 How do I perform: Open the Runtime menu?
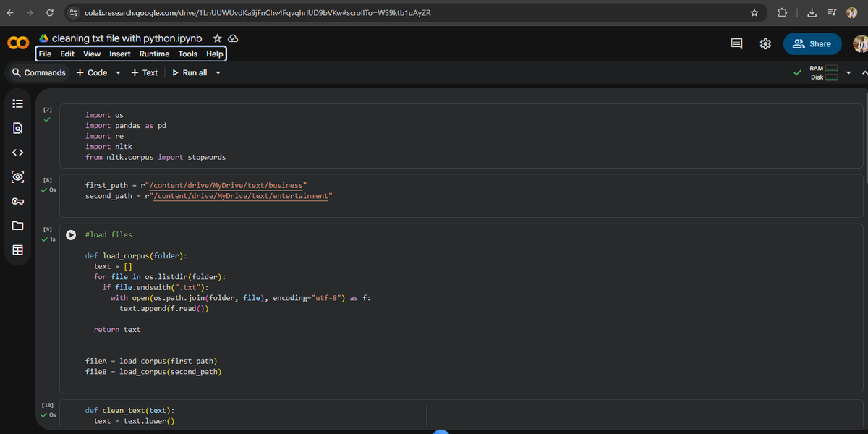pyautogui.click(x=154, y=54)
